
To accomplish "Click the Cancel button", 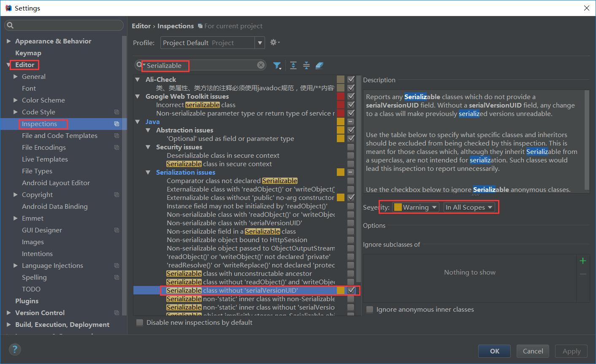I will point(533,351).
